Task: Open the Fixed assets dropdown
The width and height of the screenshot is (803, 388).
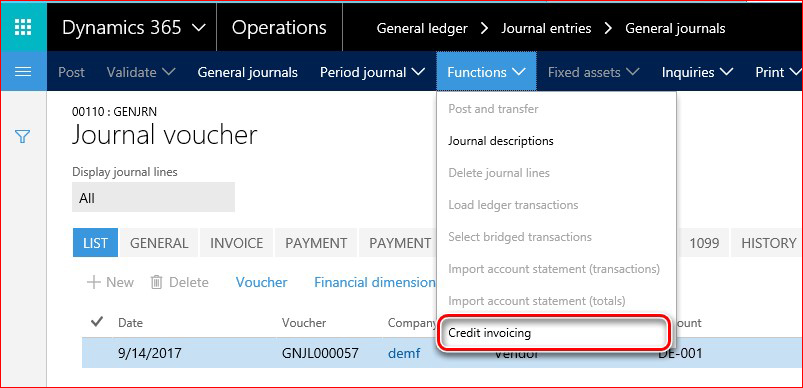Action: click(594, 72)
